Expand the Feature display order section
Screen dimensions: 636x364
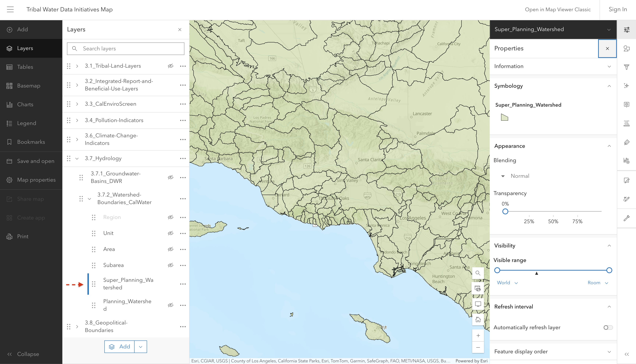point(553,351)
